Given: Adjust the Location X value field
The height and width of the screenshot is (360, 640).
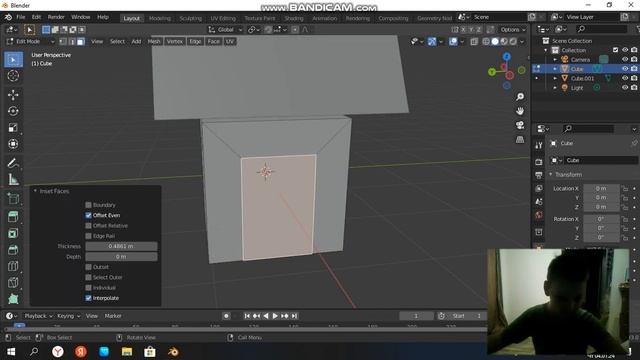Looking at the screenshot, I should pyautogui.click(x=601, y=188).
